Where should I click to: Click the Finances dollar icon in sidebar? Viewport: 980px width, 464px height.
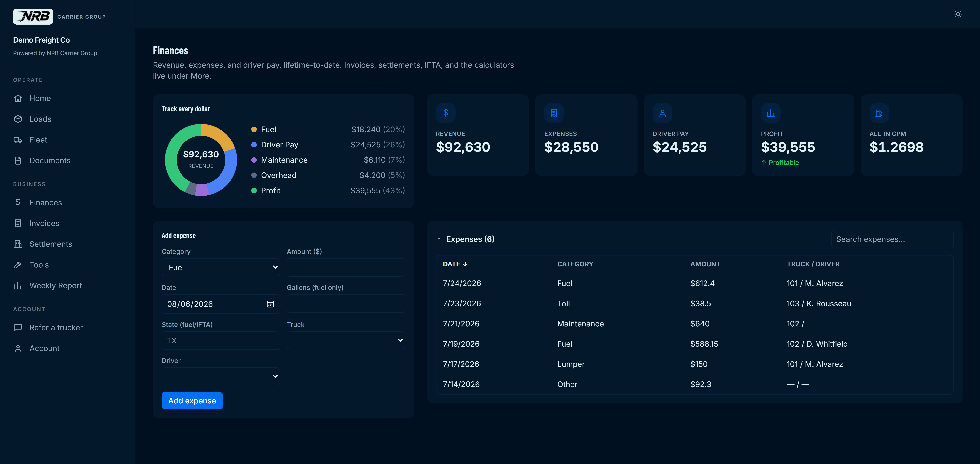18,203
